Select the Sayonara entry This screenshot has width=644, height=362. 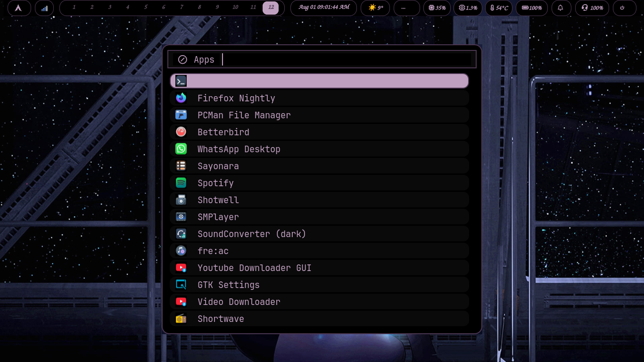(x=320, y=166)
